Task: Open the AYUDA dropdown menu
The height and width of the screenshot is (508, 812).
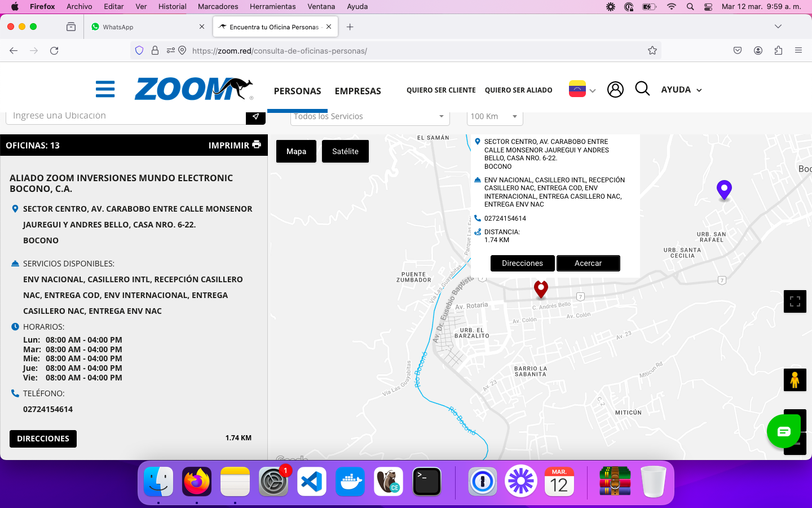Action: pos(681,90)
